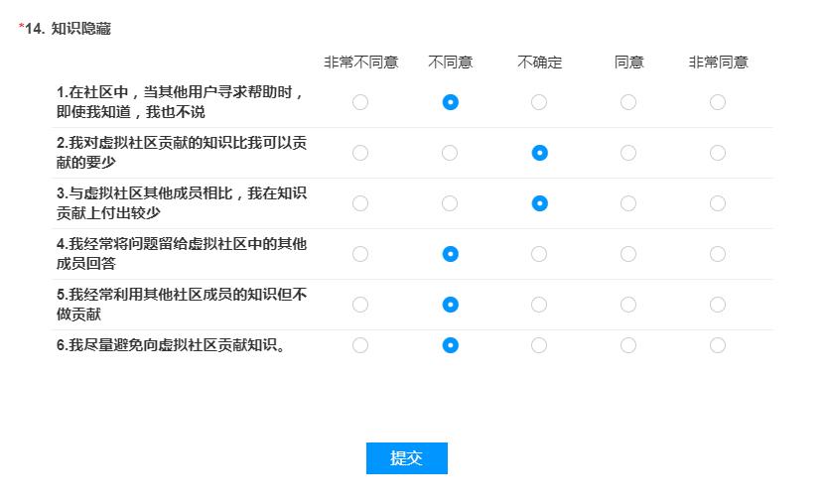Image resolution: width=827 pixels, height=504 pixels.
Task: Choose 不同意 for statement 2
Action: tap(450, 153)
